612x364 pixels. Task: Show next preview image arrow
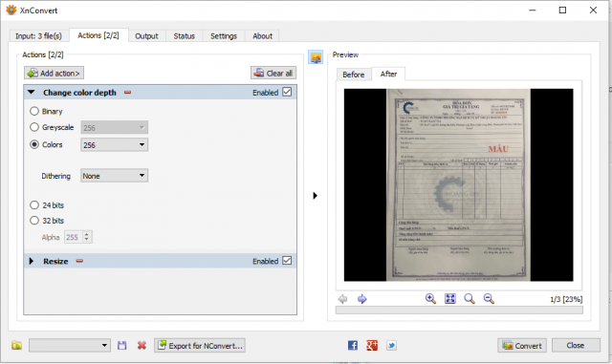click(361, 299)
